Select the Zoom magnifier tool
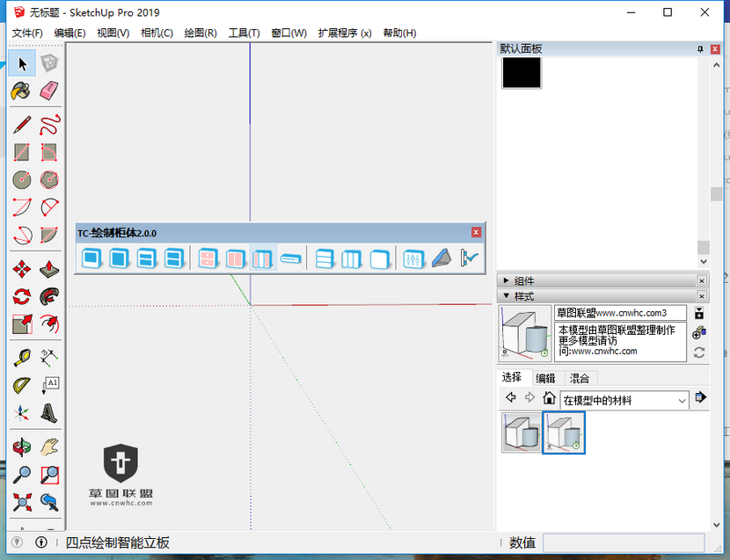Image resolution: width=730 pixels, height=560 pixels. [22, 475]
